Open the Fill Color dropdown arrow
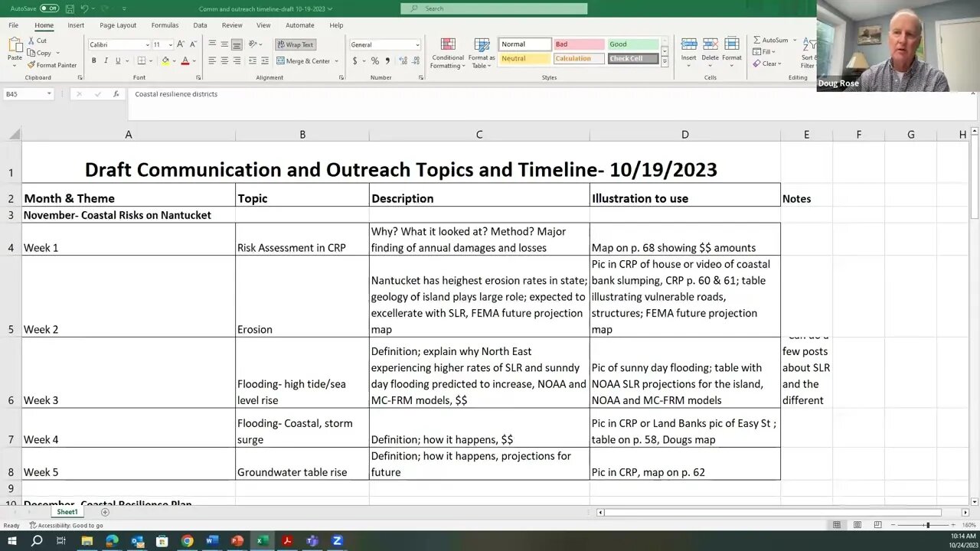 click(x=174, y=60)
